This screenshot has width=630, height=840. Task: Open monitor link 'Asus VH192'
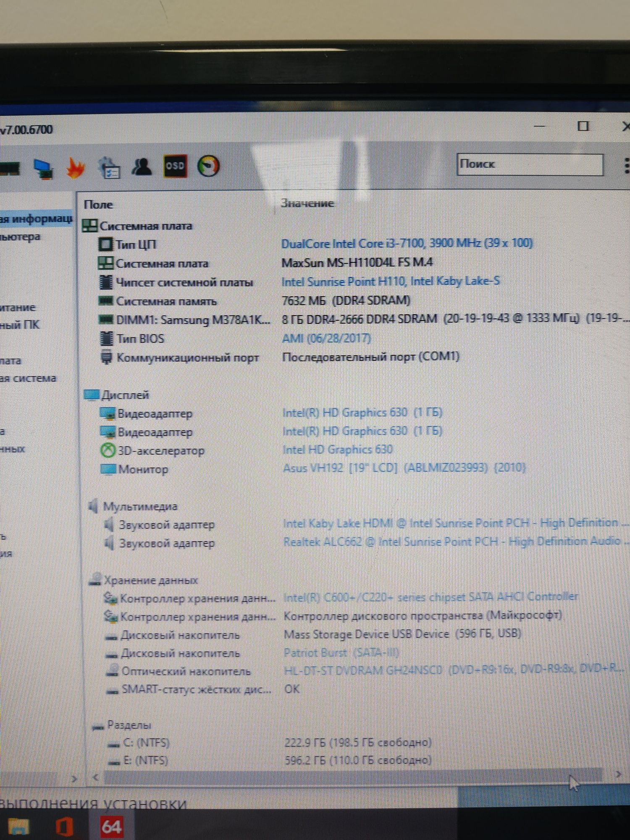point(404,467)
